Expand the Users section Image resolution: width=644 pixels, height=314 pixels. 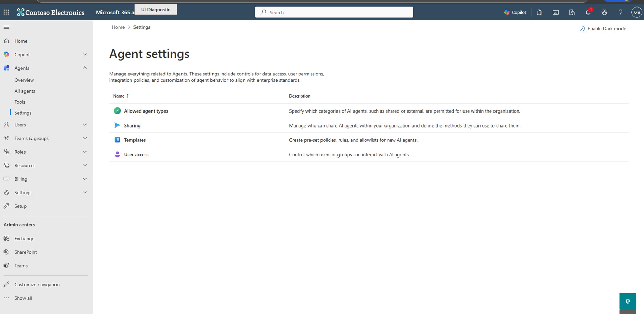pos(85,125)
